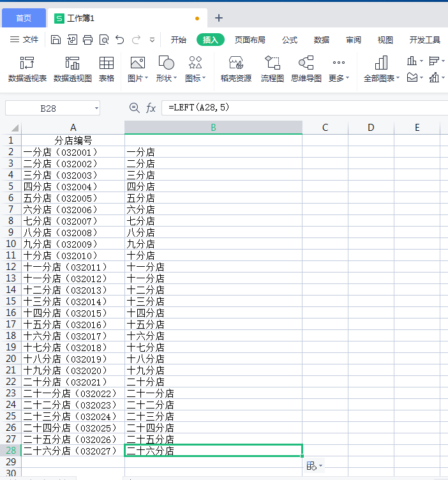Open the Review (审阅) tab
The width and height of the screenshot is (448, 480).
tap(354, 40)
